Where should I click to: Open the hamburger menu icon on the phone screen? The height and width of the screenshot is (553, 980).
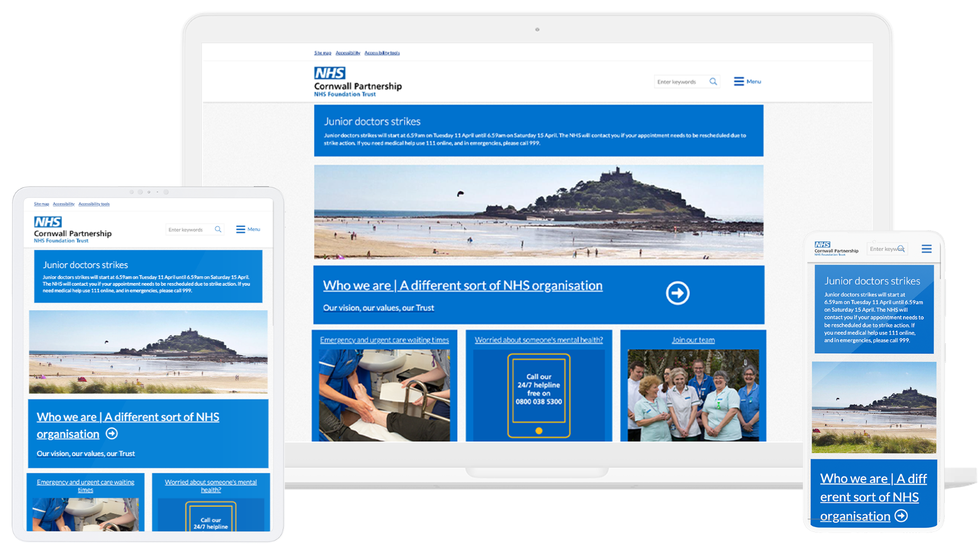[x=927, y=249]
